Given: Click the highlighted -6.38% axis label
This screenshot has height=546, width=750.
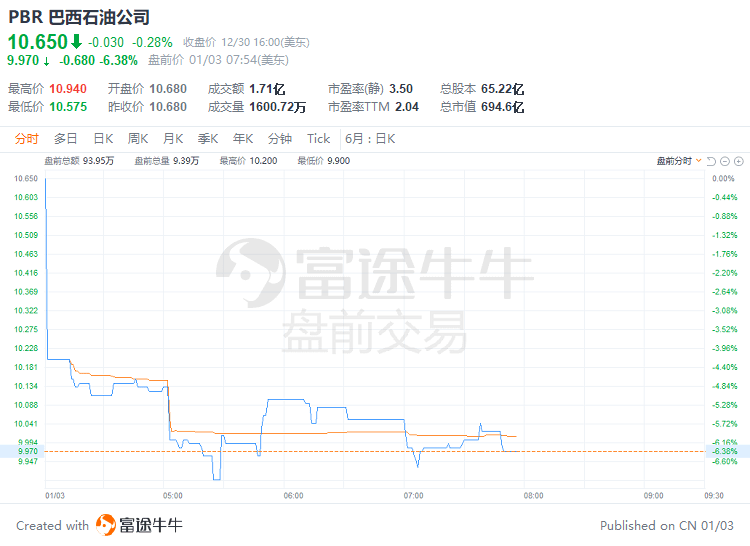Looking at the screenshot, I should point(725,451).
